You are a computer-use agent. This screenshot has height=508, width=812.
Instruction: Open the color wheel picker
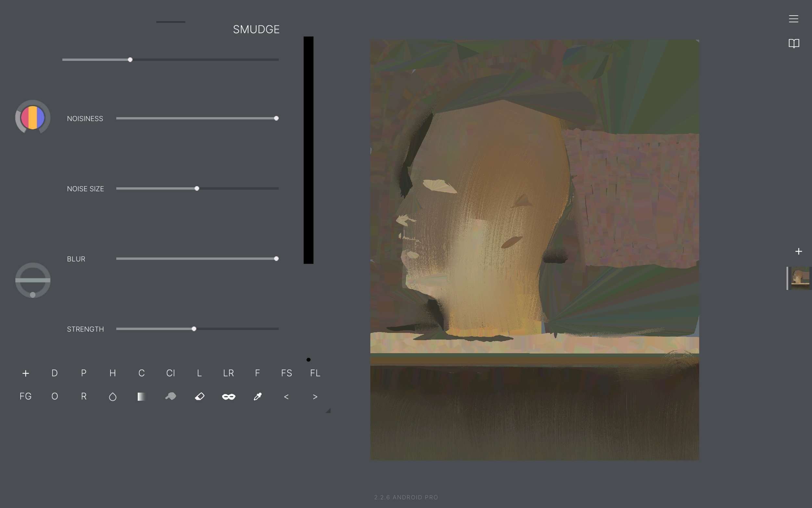coord(32,117)
